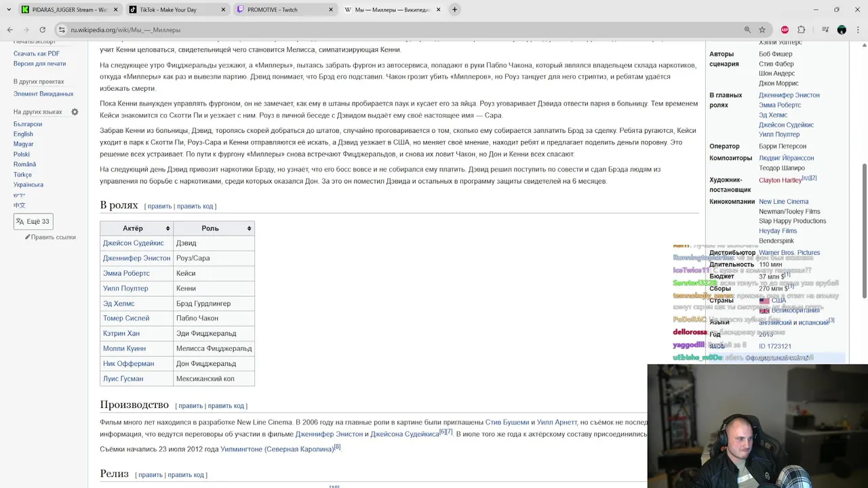Image resolution: width=868 pixels, height=488 pixels.
Task: Open the Chrome three-dot menu
Action: click(x=857, y=30)
